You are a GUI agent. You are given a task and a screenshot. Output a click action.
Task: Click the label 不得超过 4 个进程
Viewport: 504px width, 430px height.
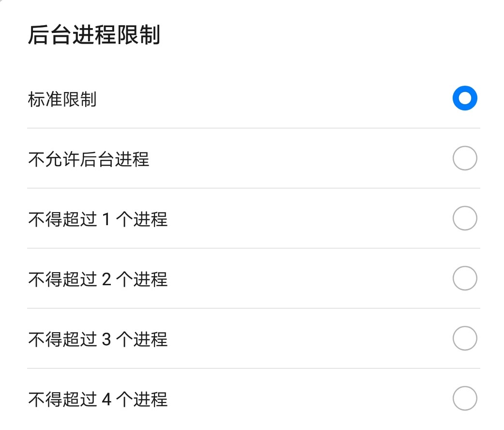coord(98,399)
